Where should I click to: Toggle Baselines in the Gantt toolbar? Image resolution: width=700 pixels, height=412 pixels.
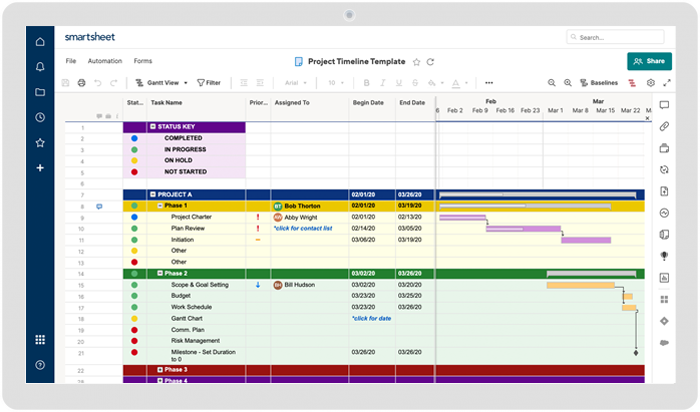tap(599, 83)
